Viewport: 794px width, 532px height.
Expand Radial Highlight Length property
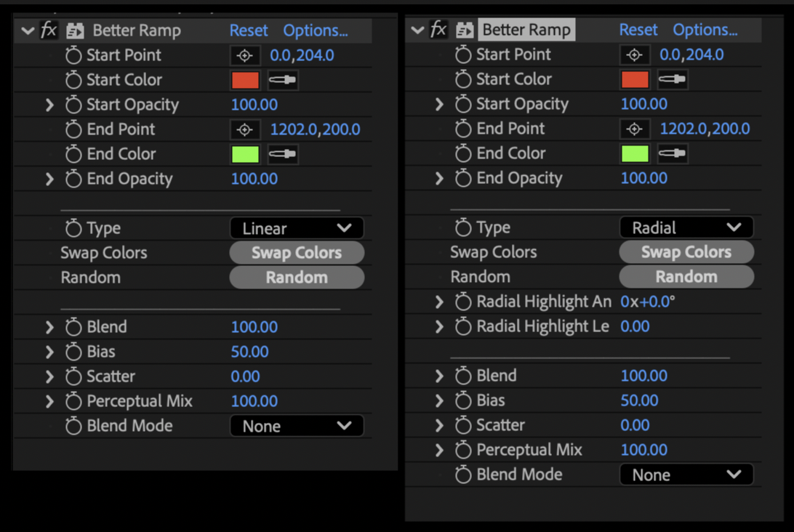coord(439,327)
